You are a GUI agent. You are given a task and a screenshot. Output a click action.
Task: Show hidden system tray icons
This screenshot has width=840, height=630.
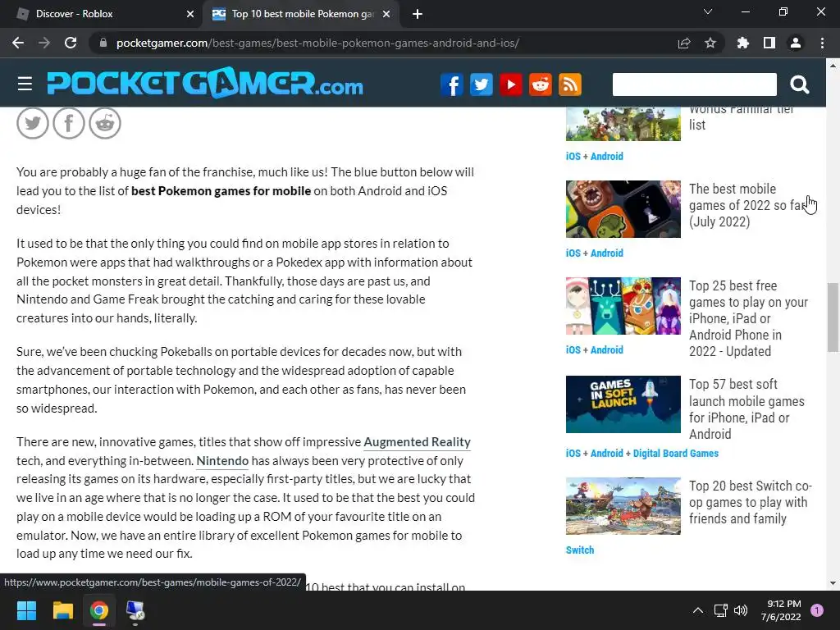697,610
